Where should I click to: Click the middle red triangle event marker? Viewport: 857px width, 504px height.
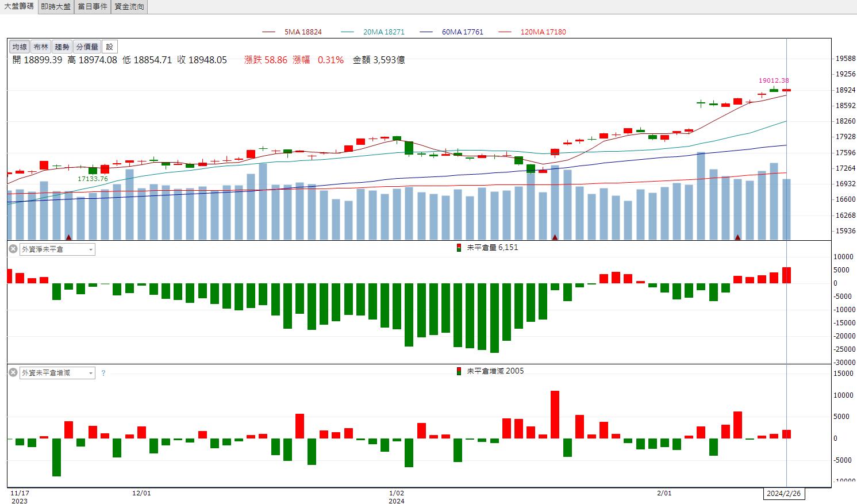tap(555, 237)
